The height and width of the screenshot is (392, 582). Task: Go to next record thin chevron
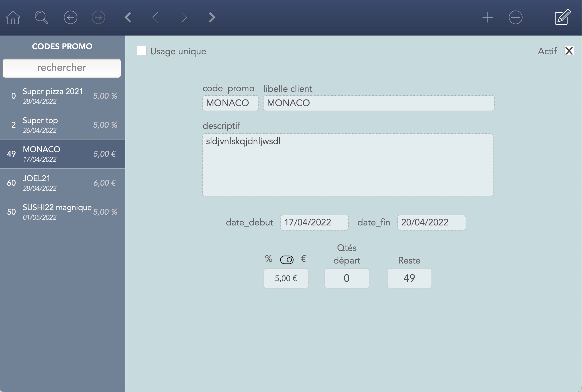tap(184, 18)
